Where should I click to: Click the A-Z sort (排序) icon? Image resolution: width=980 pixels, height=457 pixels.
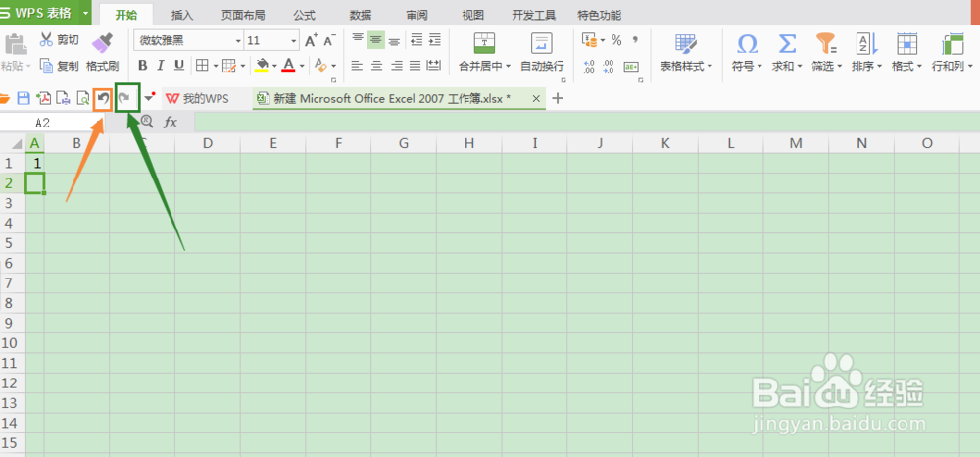(867, 44)
